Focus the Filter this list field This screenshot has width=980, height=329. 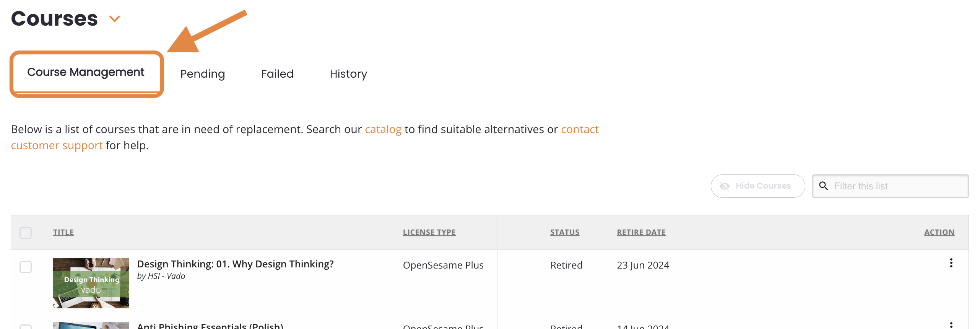click(x=890, y=186)
